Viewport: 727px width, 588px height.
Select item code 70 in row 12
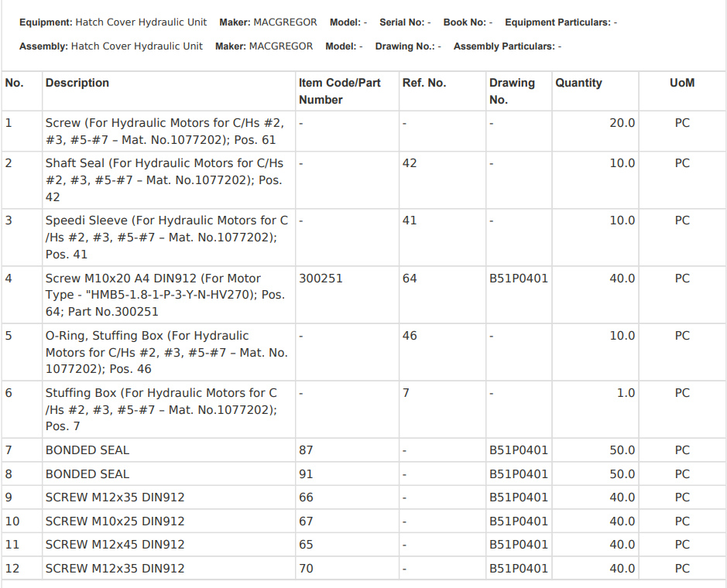point(306,569)
